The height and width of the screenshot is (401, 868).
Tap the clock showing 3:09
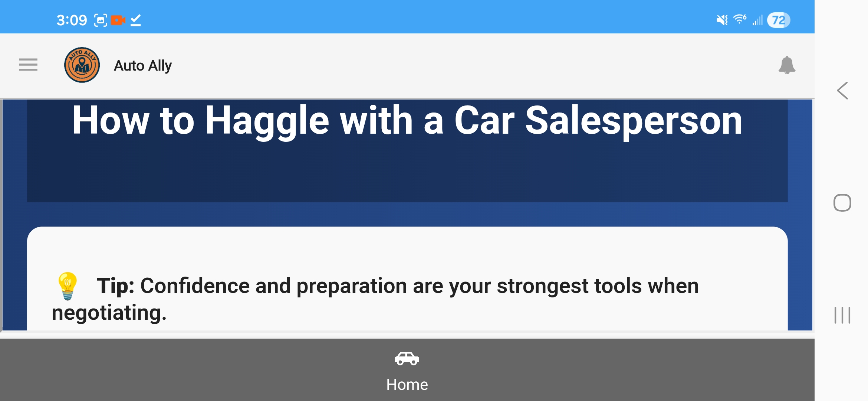[x=72, y=20]
